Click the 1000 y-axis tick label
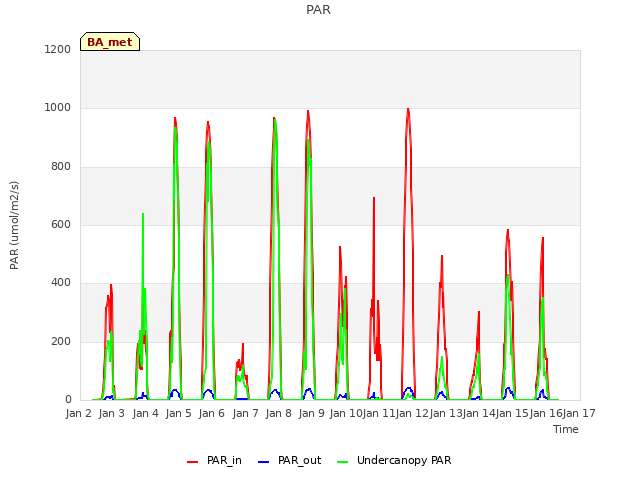 coord(58,108)
